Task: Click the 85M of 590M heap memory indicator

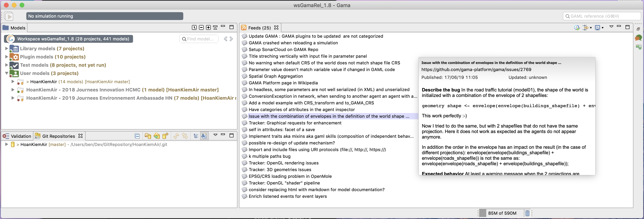Action: tap(501, 213)
